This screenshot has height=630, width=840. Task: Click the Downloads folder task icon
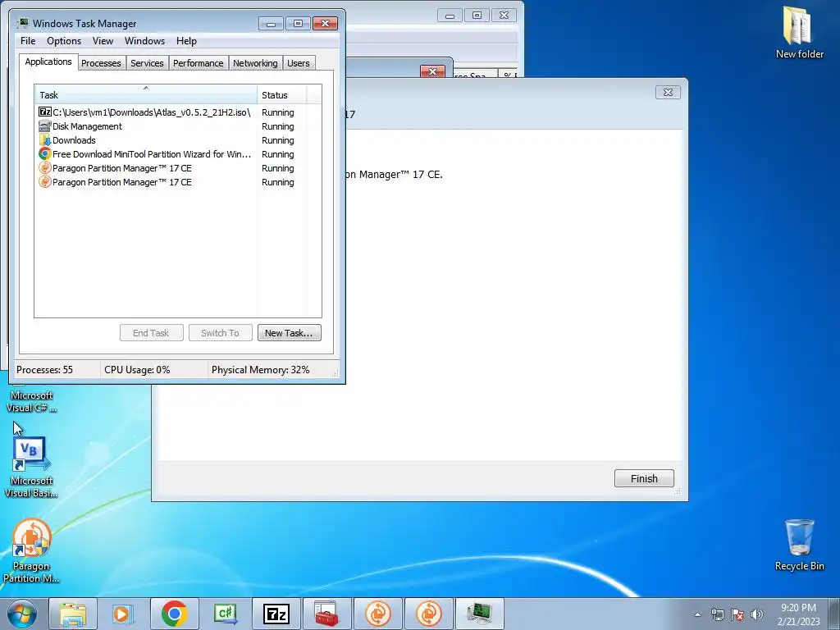(45, 139)
